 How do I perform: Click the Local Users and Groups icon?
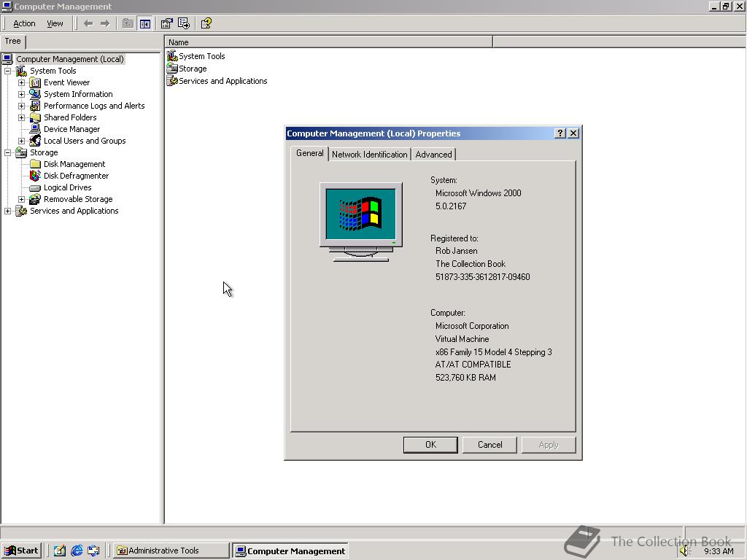coord(35,141)
